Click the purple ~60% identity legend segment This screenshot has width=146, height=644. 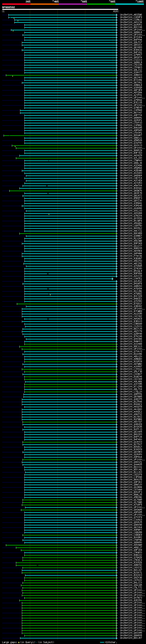click(x=73, y=4)
